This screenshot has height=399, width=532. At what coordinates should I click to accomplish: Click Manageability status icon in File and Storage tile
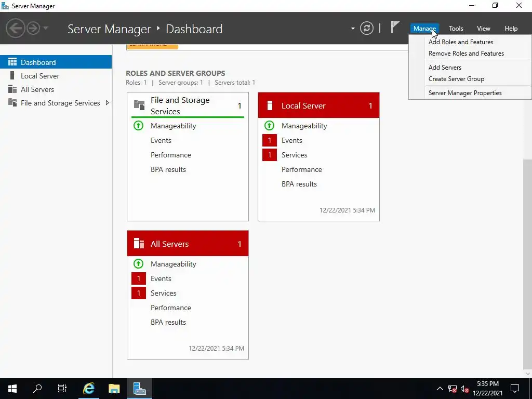[x=138, y=126]
